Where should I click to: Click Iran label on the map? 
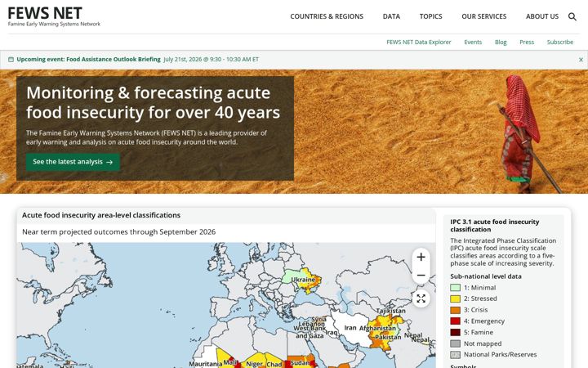click(x=350, y=328)
